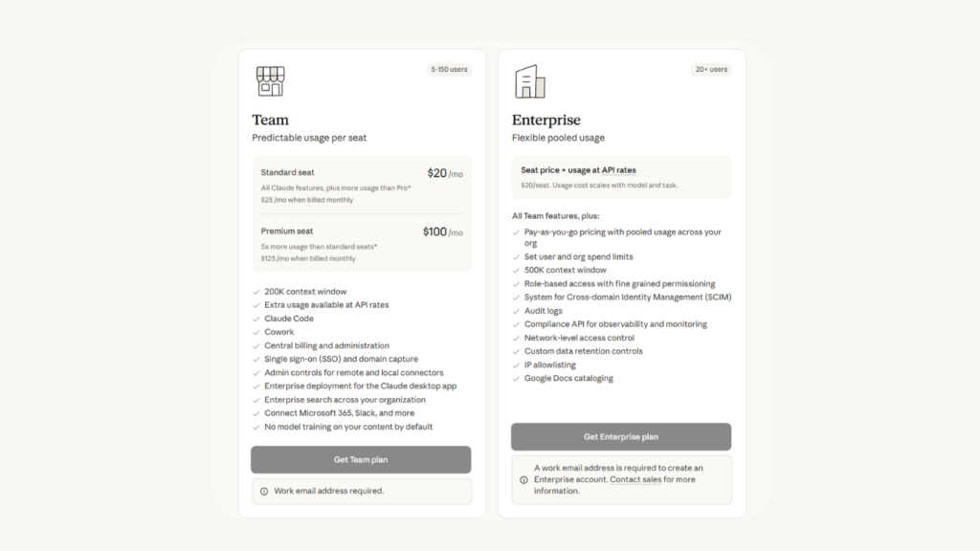Click the 5-150 users badge
This screenshot has width=980, height=551.
449,70
